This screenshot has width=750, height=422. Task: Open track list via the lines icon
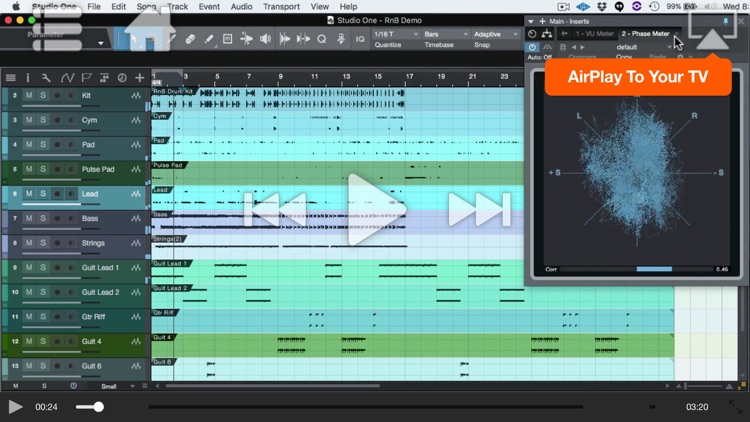11,78
